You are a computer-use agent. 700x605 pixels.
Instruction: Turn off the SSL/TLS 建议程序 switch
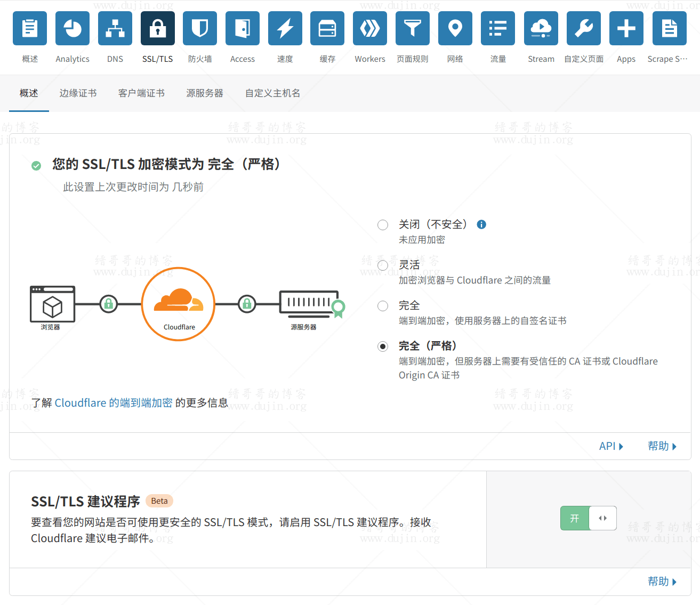pyautogui.click(x=602, y=518)
